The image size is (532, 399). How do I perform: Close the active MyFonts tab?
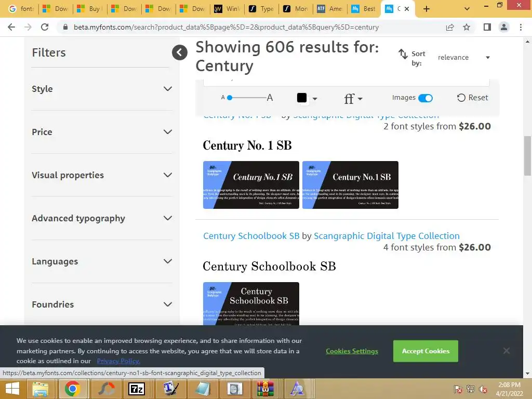coord(407,9)
